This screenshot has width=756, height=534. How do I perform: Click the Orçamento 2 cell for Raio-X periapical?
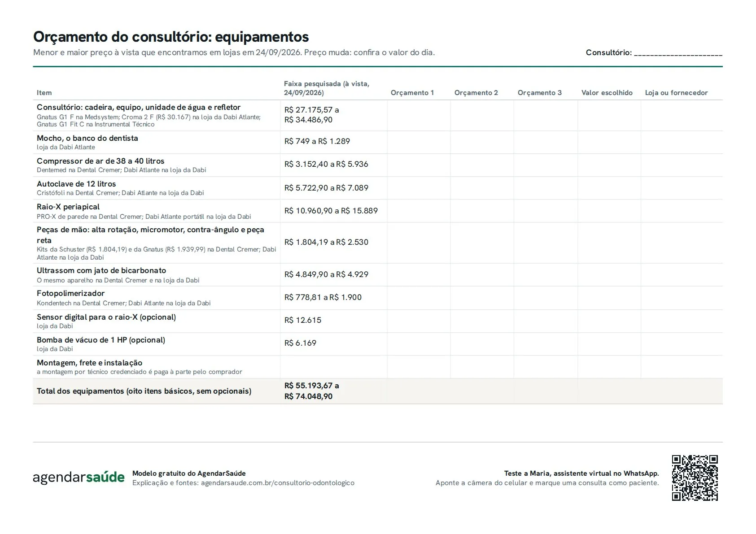pos(482,211)
